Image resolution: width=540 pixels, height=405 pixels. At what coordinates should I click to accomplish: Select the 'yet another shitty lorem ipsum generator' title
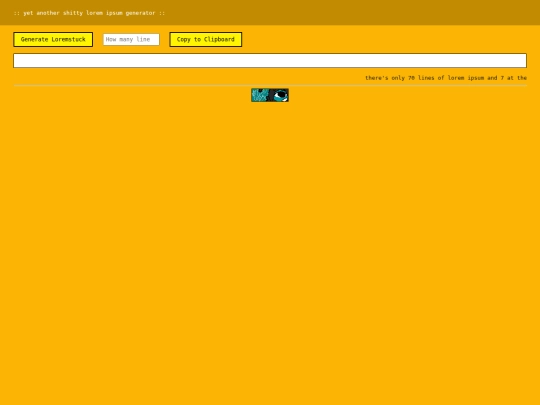coord(89,13)
